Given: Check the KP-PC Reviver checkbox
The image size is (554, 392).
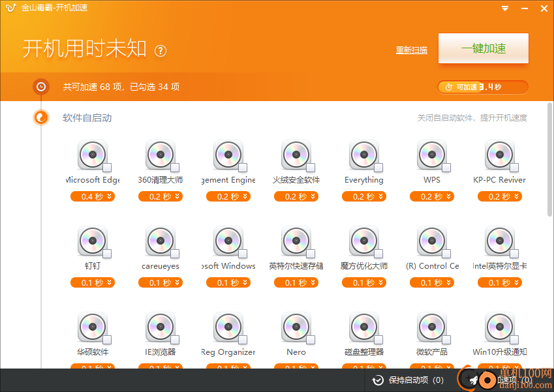Looking at the screenshot, I should coord(514,168).
